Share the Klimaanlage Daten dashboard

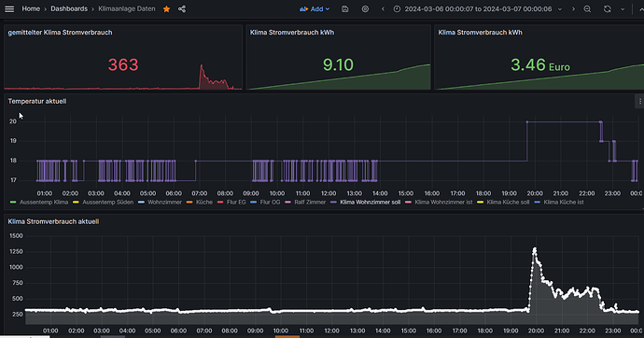tap(182, 9)
